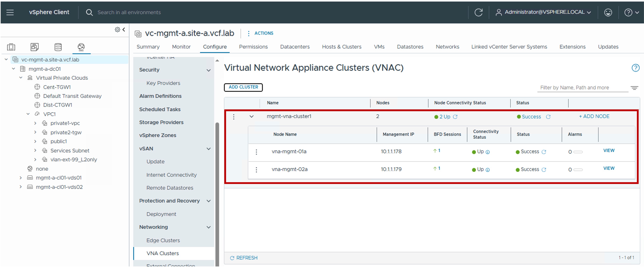Open Alarm Definitions settings
Screen dimensions: 644x267
click(160, 96)
